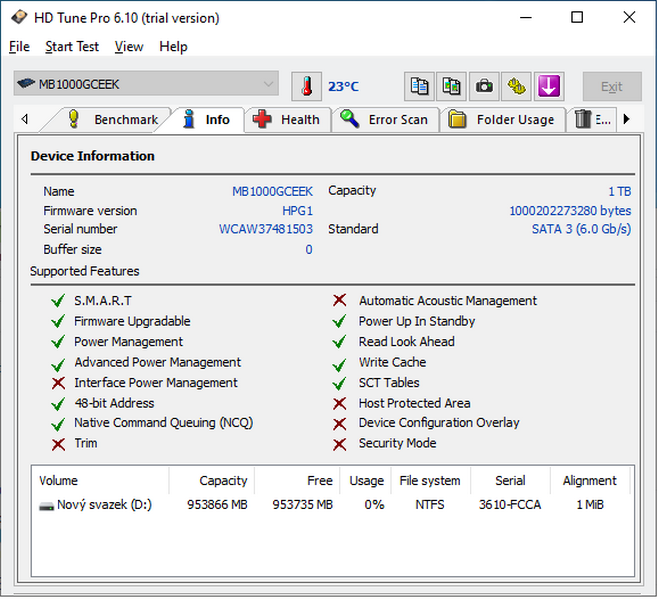Click the NTFS file system cell
The height and width of the screenshot is (600, 659).
pos(430,505)
